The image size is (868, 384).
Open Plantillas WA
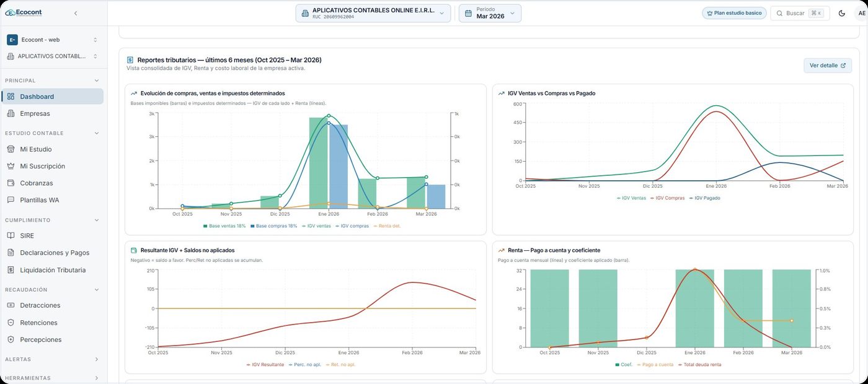tap(53, 200)
